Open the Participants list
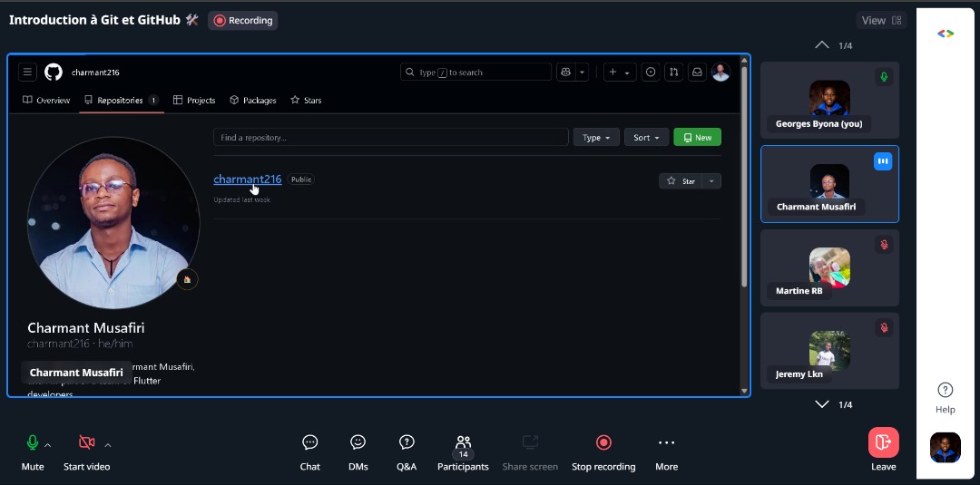Image resolution: width=980 pixels, height=485 pixels. 463,452
